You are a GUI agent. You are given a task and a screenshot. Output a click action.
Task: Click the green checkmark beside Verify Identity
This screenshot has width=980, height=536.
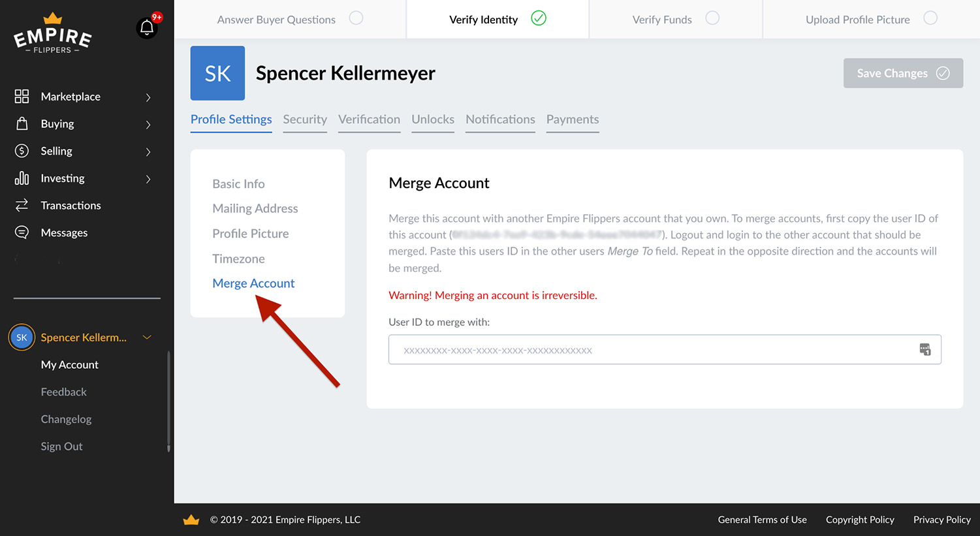[x=539, y=18]
